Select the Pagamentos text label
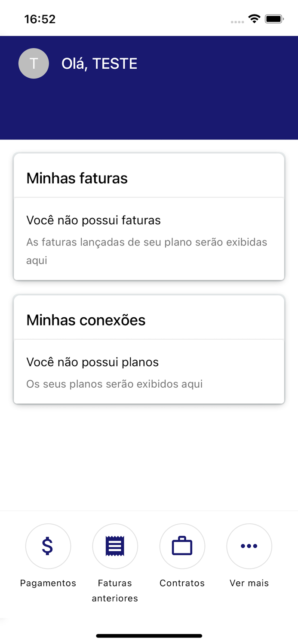 click(x=48, y=583)
